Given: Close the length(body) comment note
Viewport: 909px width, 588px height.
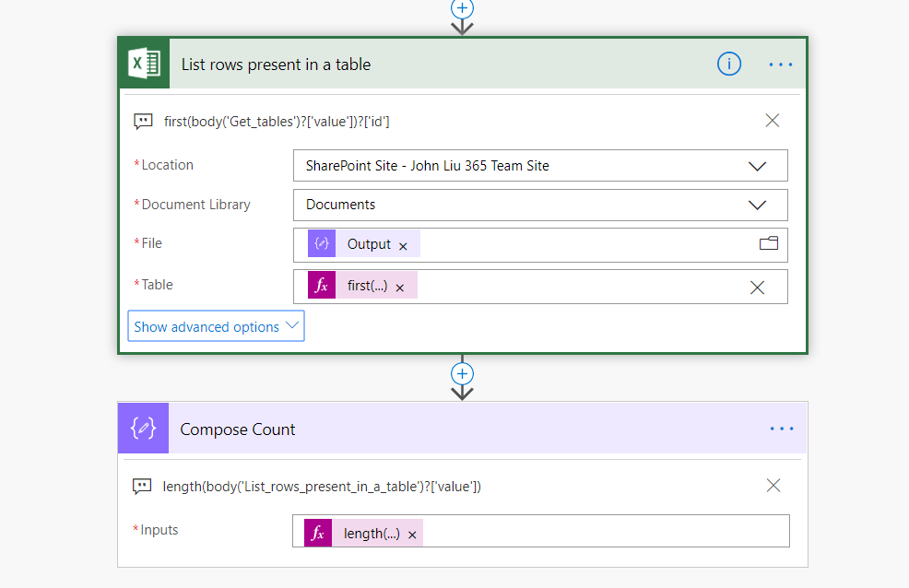Looking at the screenshot, I should 773,486.
